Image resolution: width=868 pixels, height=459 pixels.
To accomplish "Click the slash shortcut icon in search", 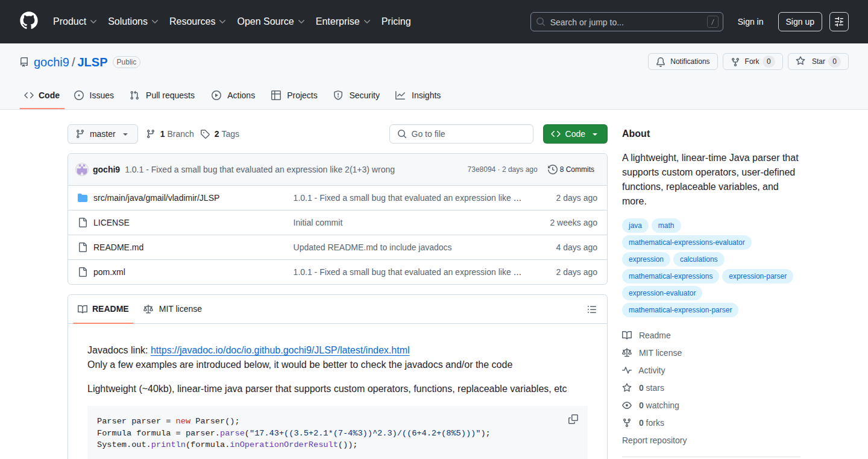I will (713, 22).
